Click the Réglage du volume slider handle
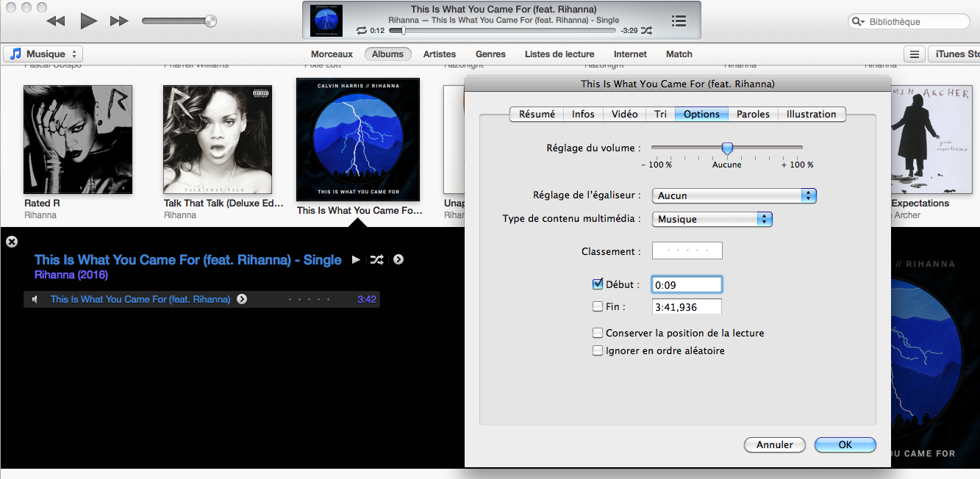 click(727, 148)
